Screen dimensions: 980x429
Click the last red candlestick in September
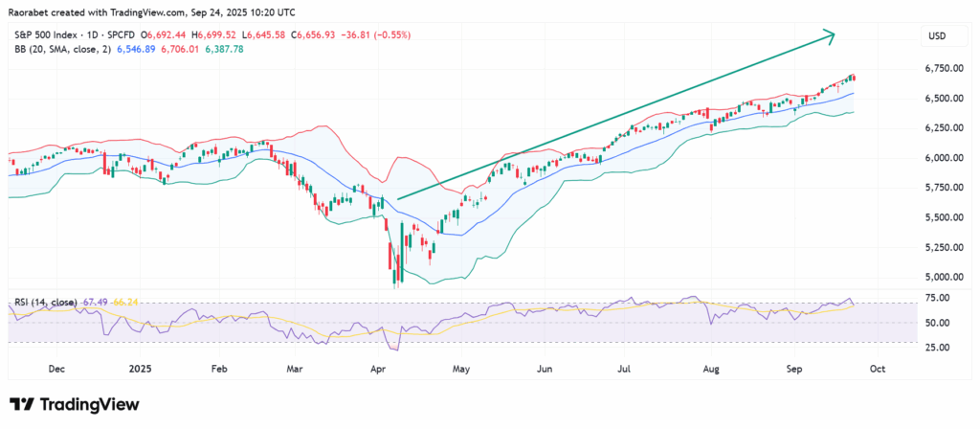(854, 78)
